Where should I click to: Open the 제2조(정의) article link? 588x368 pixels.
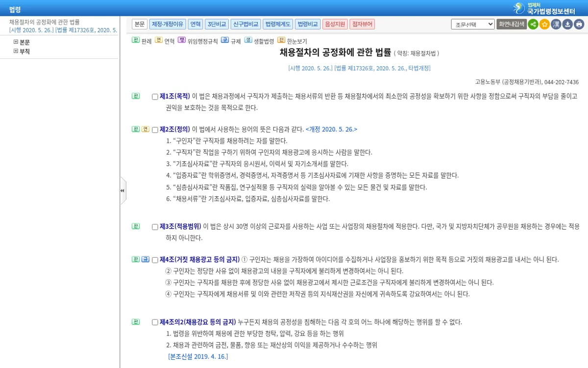[x=175, y=130]
